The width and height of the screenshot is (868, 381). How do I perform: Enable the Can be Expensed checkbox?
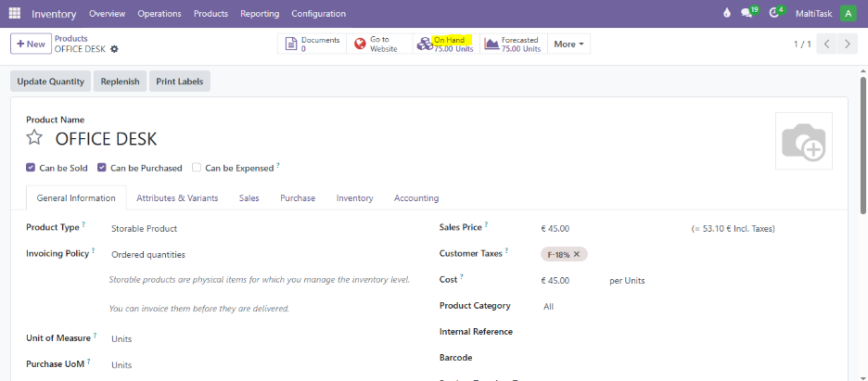coord(197,168)
